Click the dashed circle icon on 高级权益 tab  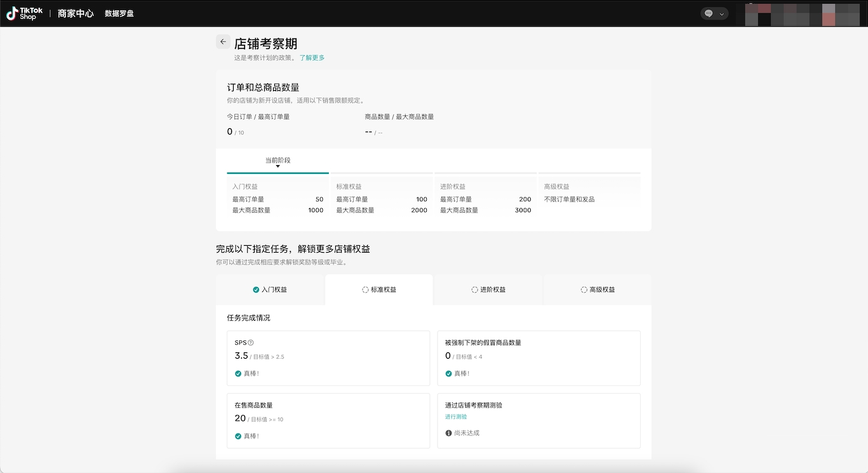tap(584, 290)
